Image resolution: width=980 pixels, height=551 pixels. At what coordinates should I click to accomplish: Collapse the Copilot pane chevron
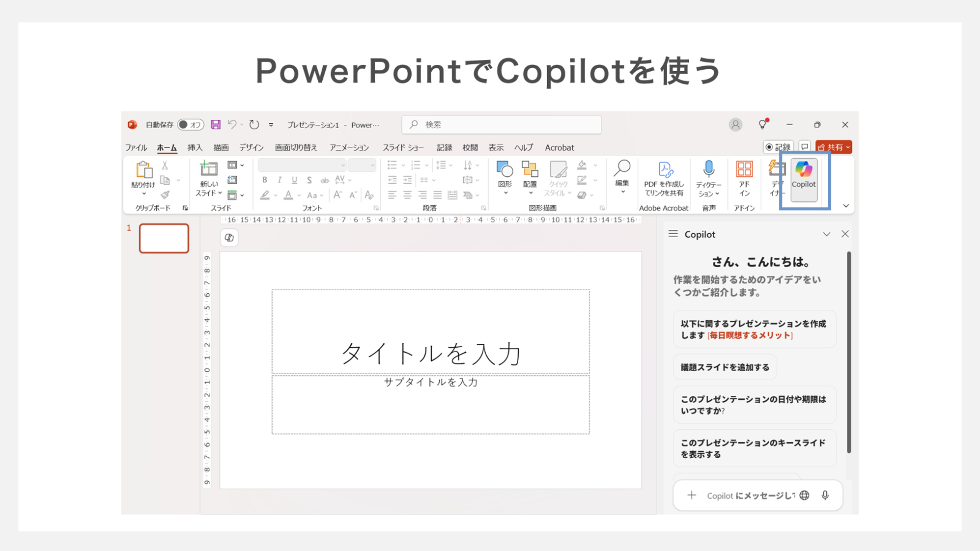point(827,234)
